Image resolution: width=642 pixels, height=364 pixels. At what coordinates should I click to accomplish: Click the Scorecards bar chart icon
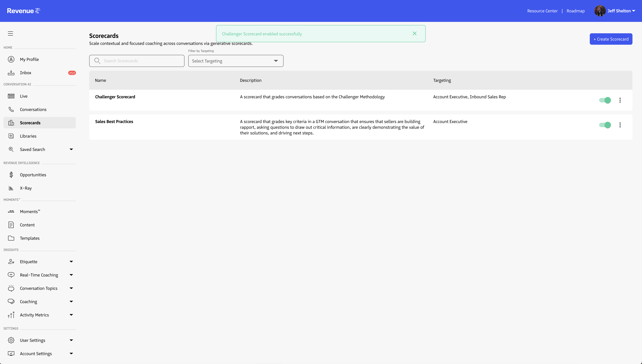[x=11, y=123]
